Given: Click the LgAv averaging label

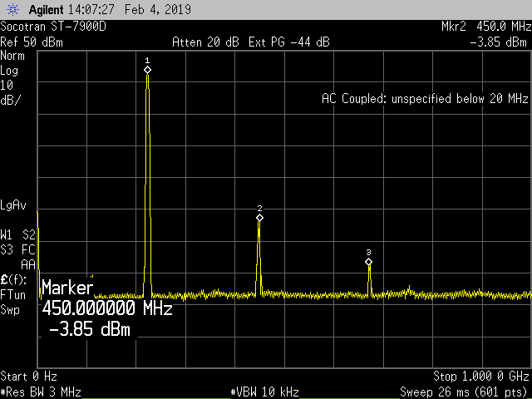Looking at the screenshot, I should 13,205.
